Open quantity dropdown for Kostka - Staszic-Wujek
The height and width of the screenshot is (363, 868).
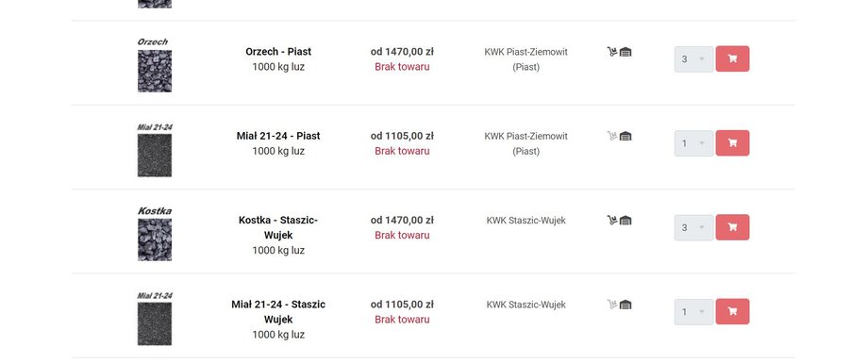(x=693, y=227)
